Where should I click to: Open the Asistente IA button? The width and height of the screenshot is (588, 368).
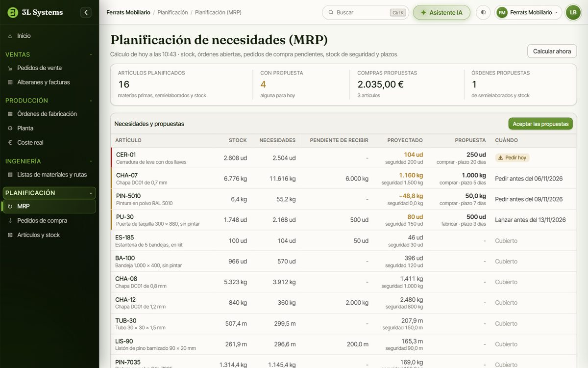(441, 12)
